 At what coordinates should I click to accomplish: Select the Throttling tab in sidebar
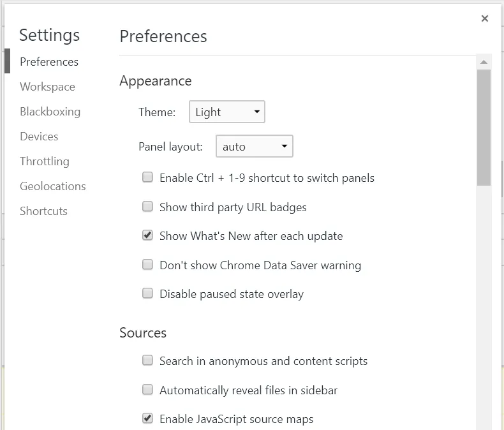click(x=45, y=161)
